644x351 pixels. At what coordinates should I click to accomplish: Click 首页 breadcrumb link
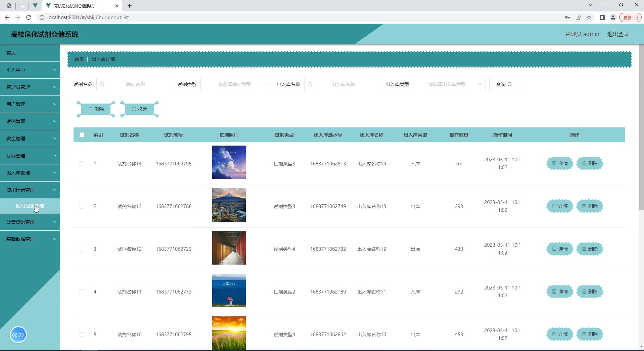(79, 59)
